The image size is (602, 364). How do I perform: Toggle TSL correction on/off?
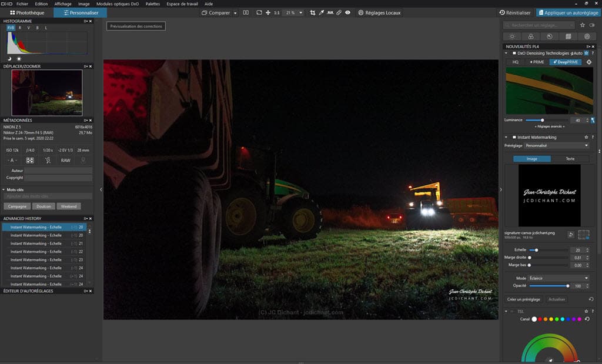click(513, 312)
